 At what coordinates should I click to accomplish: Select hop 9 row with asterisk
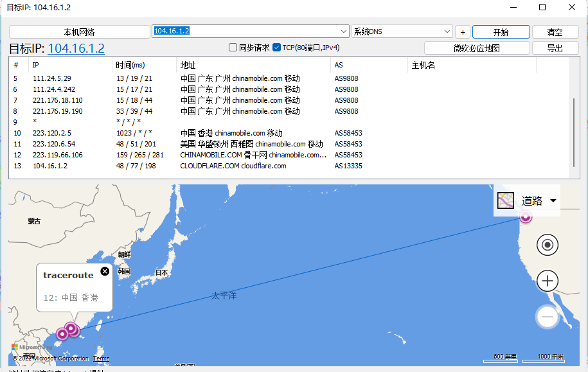tap(289, 122)
